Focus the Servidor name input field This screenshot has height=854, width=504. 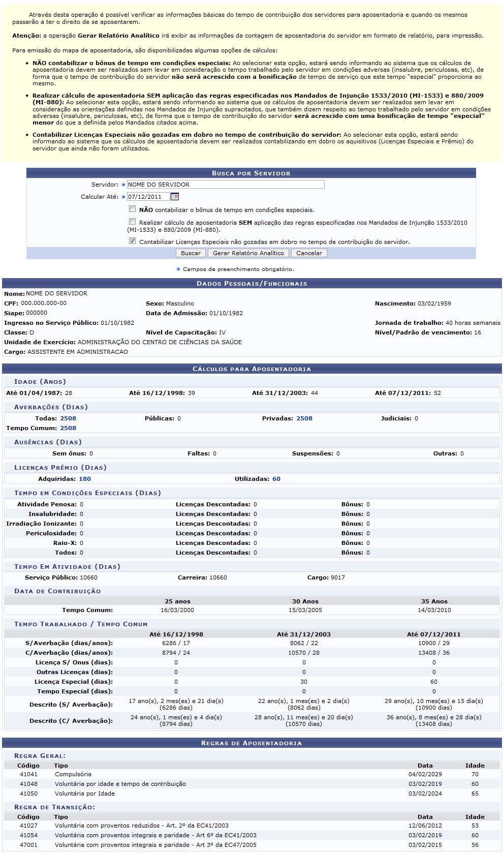[x=225, y=185]
